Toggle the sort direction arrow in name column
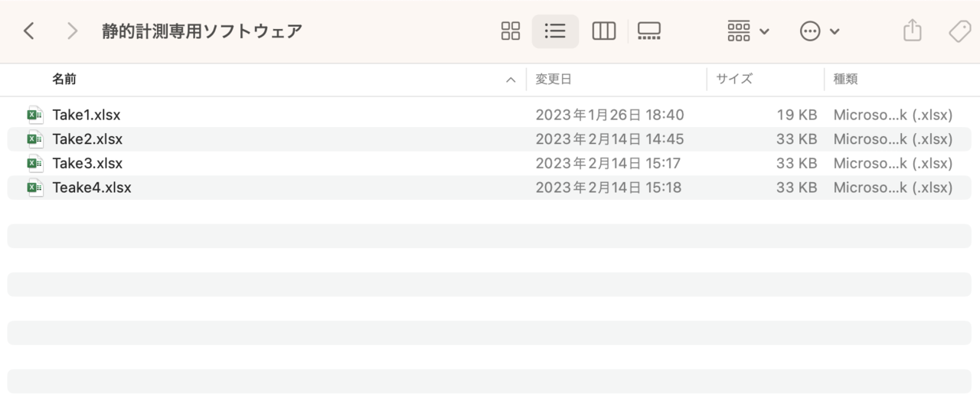980x414 pixels. point(511,80)
